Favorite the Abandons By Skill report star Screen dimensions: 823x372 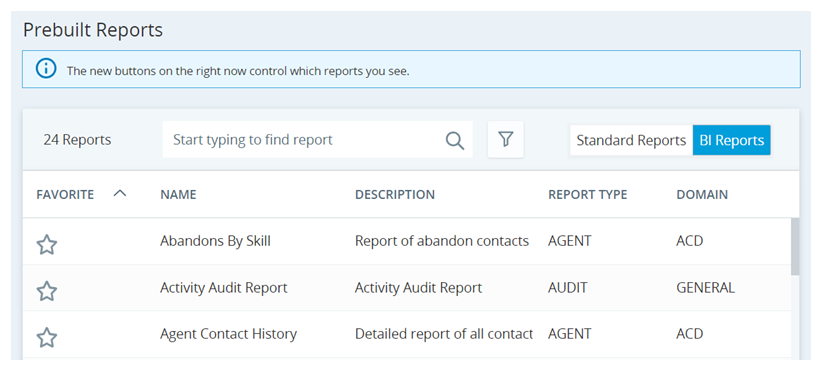click(x=47, y=245)
